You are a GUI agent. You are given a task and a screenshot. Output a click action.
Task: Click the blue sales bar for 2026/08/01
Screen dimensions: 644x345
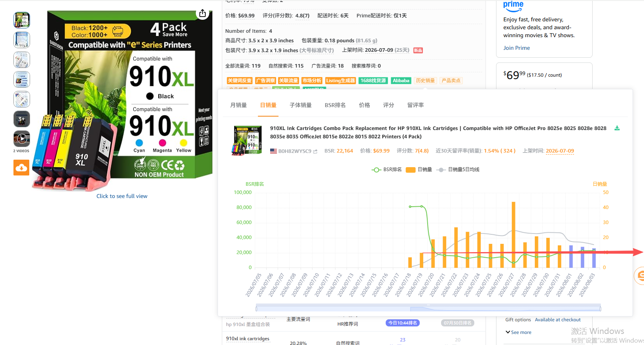tap(571, 256)
